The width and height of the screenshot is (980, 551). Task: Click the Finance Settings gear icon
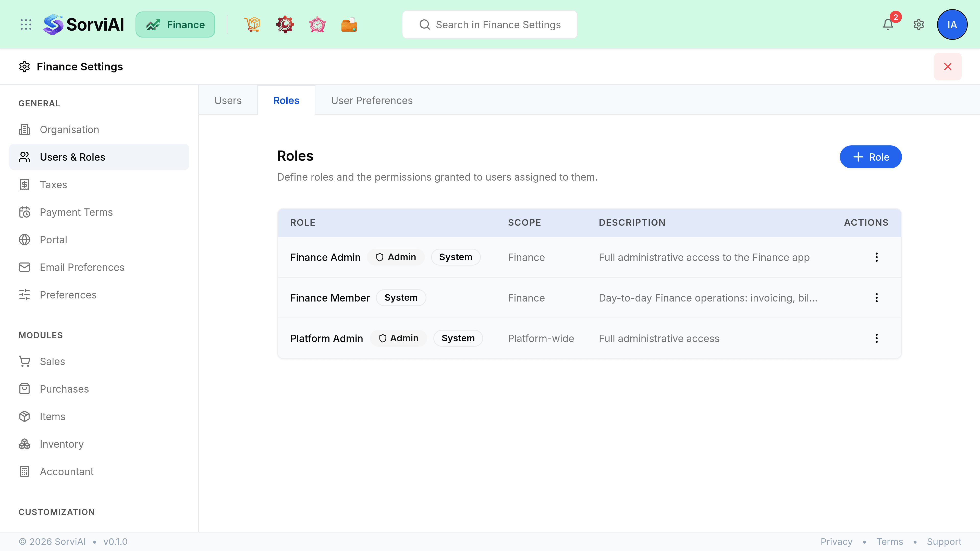(x=24, y=67)
